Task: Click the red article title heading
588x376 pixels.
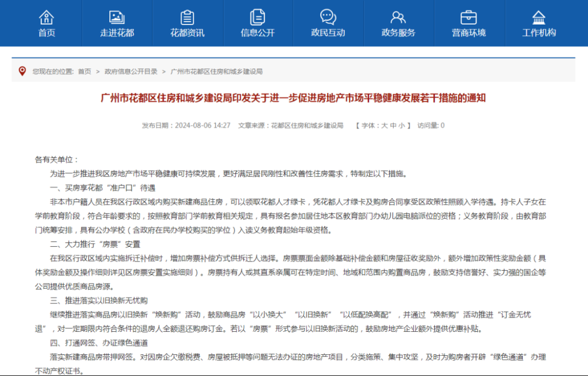Action: 293,98
